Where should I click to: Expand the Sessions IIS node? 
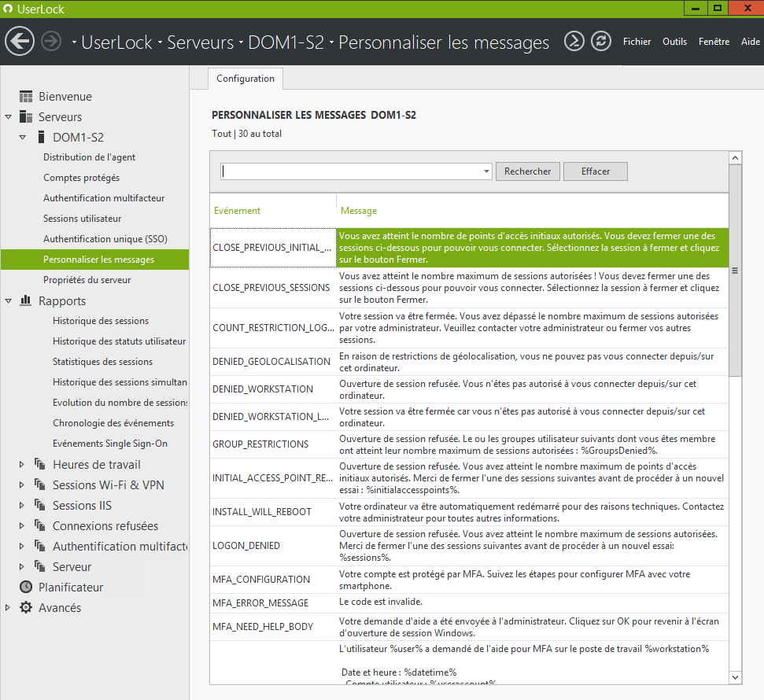(x=21, y=506)
